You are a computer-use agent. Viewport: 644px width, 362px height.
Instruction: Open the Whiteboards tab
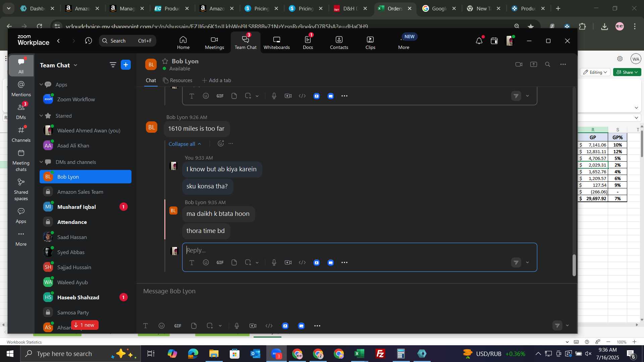[x=276, y=43]
